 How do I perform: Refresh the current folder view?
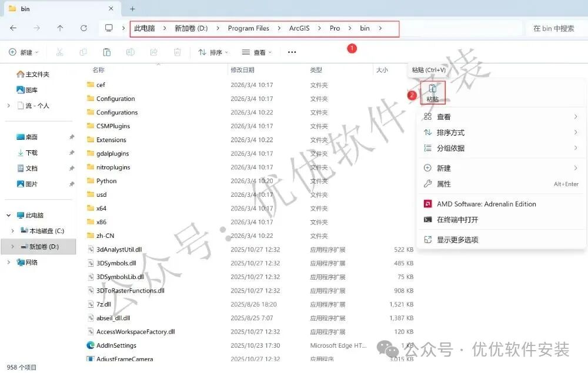pyautogui.click(x=83, y=28)
